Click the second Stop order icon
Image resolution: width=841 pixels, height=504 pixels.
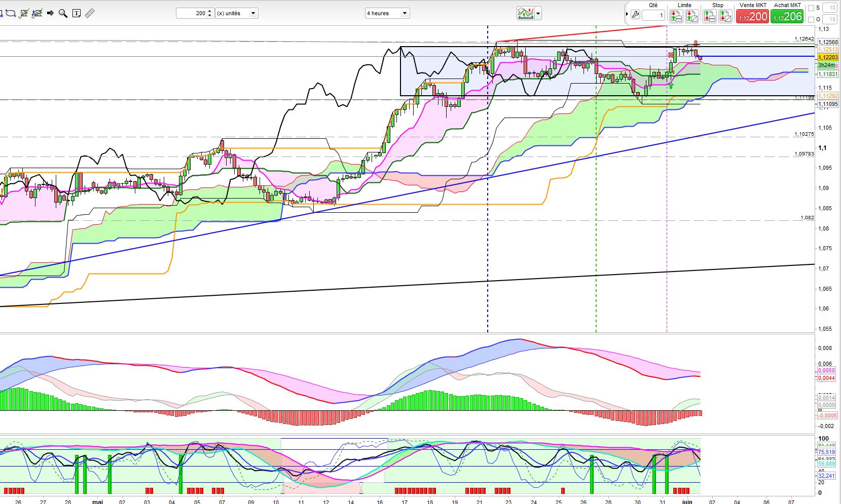coord(725,16)
